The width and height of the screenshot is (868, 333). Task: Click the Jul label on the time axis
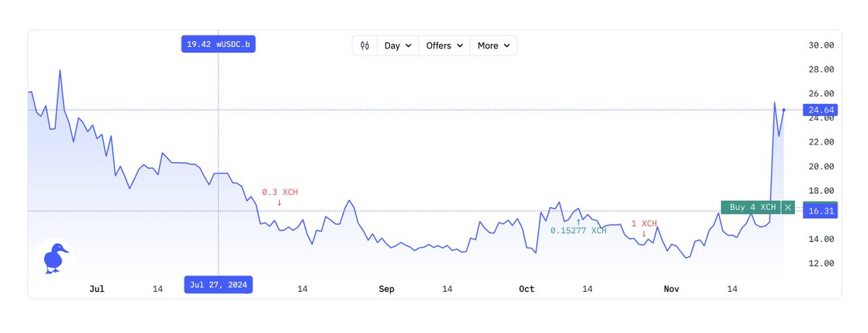[x=97, y=289]
